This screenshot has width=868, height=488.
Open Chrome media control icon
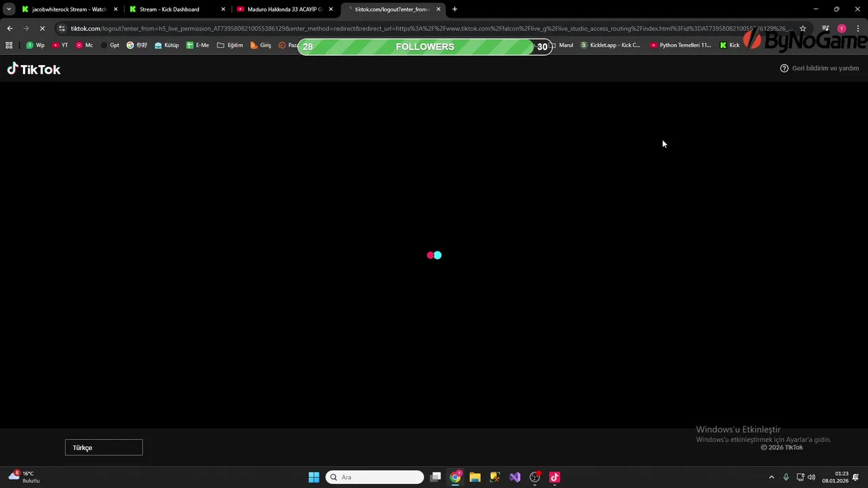[x=825, y=28]
